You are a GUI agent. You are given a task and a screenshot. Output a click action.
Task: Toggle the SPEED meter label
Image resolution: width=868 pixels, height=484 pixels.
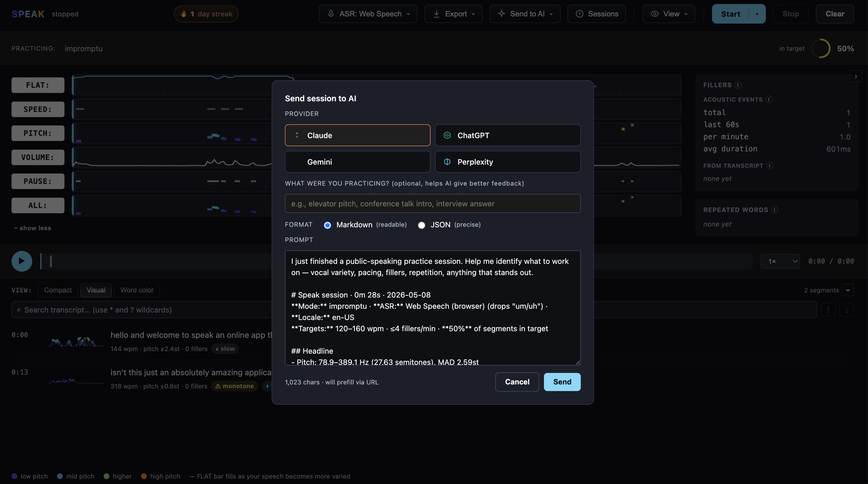coord(38,109)
